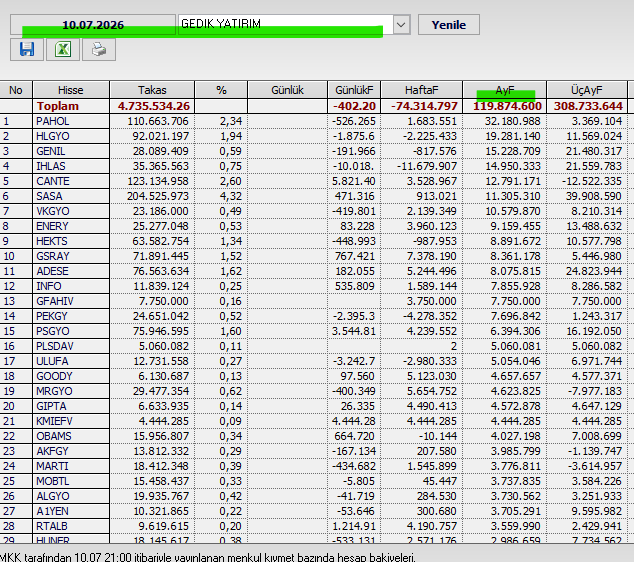Click the % column header
The width and height of the screenshot is (634, 562).
[221, 90]
